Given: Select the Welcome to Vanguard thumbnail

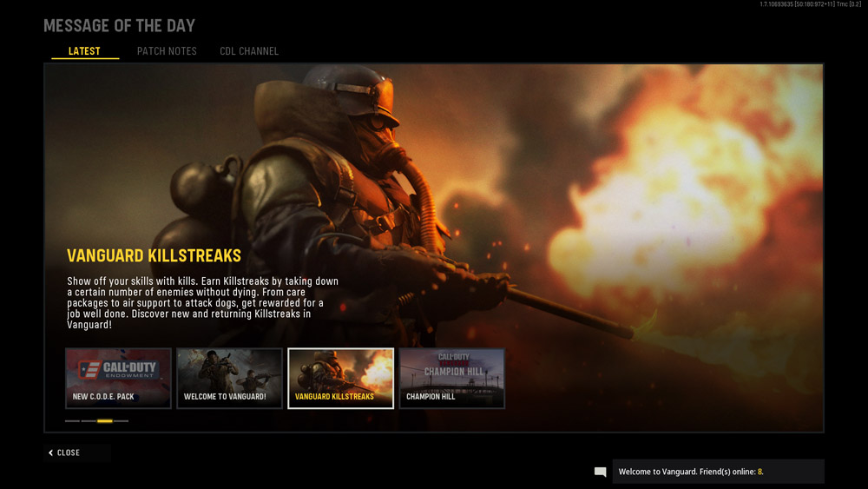Looking at the screenshot, I should click(x=229, y=378).
